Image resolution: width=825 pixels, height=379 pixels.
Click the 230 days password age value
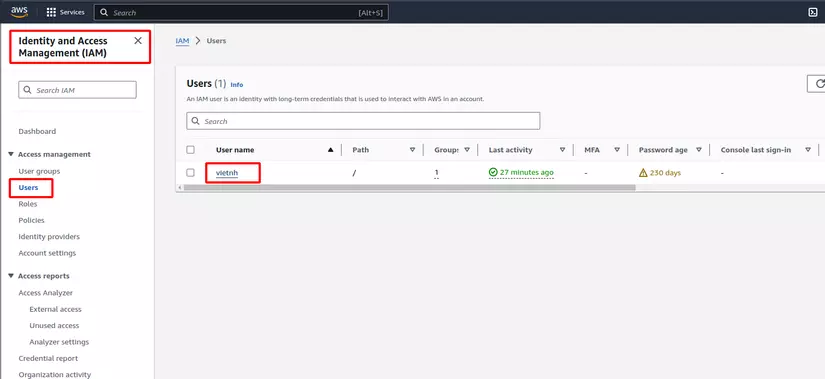[x=666, y=173]
